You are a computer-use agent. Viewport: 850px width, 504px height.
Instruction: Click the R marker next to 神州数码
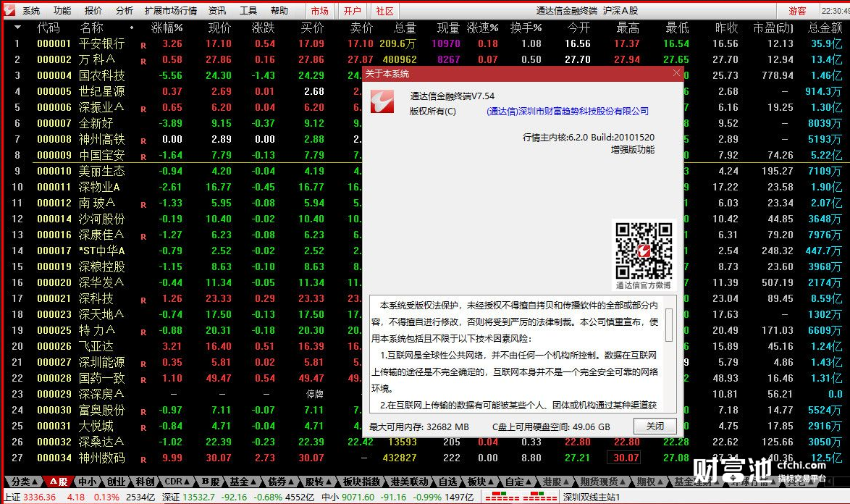(x=143, y=460)
